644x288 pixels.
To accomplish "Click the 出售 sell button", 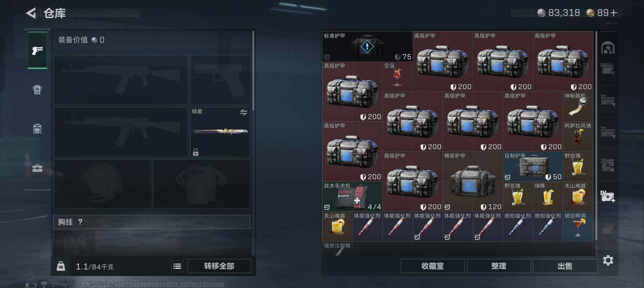I will pyautogui.click(x=565, y=266).
